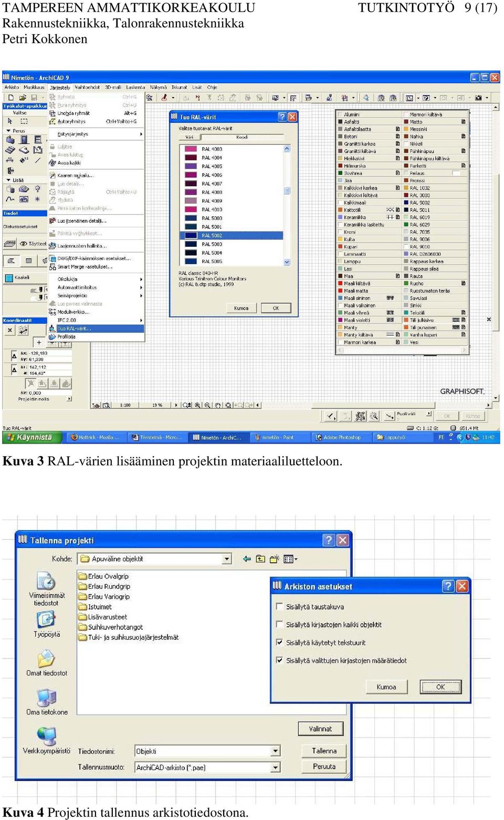504x820 pixels.
Task: Select the Spline tool in Lisää toolbox
Action: tap(10, 199)
